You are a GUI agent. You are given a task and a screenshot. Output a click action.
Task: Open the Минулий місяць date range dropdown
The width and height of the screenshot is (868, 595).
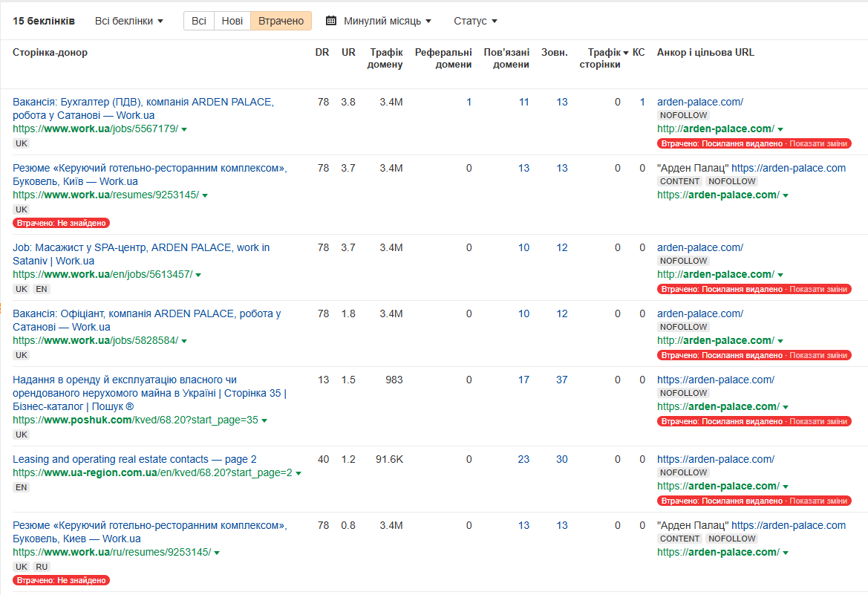[x=387, y=21]
